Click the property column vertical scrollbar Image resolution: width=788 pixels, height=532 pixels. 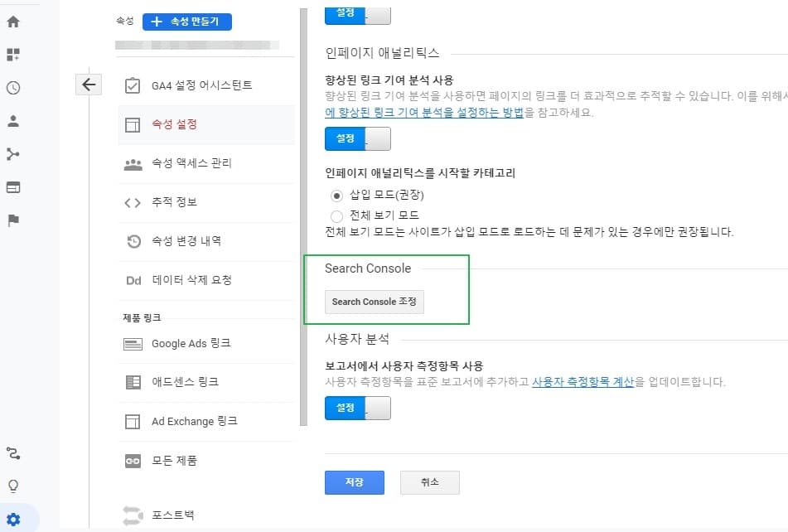coord(303,217)
